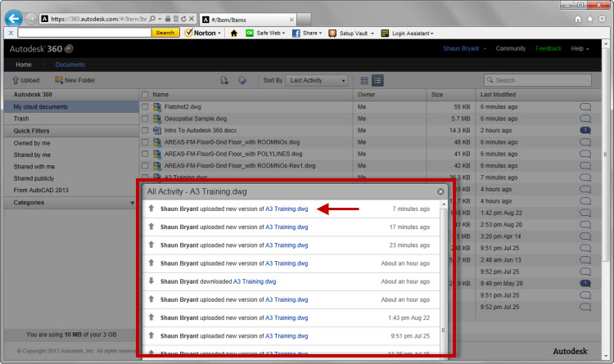
Task: Open comments bubble on 1:42 pm Aug 22 row
Action: tap(585, 213)
